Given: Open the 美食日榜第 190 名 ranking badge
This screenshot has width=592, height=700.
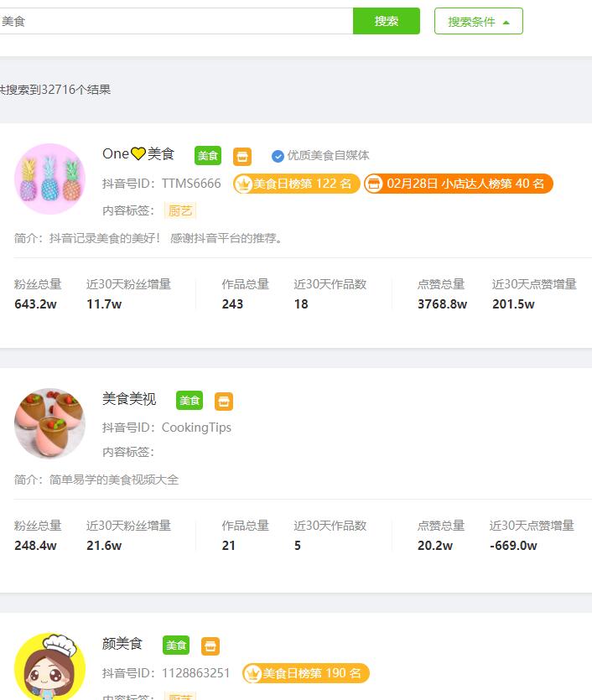Looking at the screenshot, I should (306, 673).
